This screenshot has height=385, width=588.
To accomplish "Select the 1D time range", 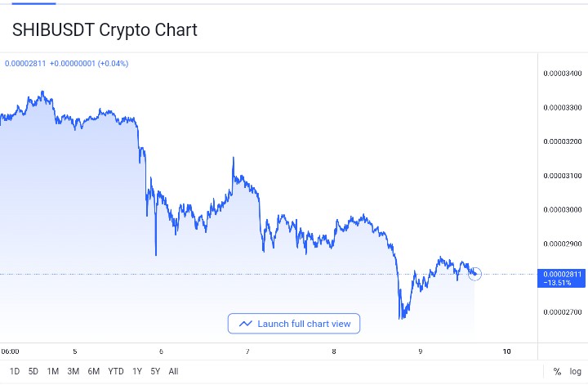I will coord(14,371).
